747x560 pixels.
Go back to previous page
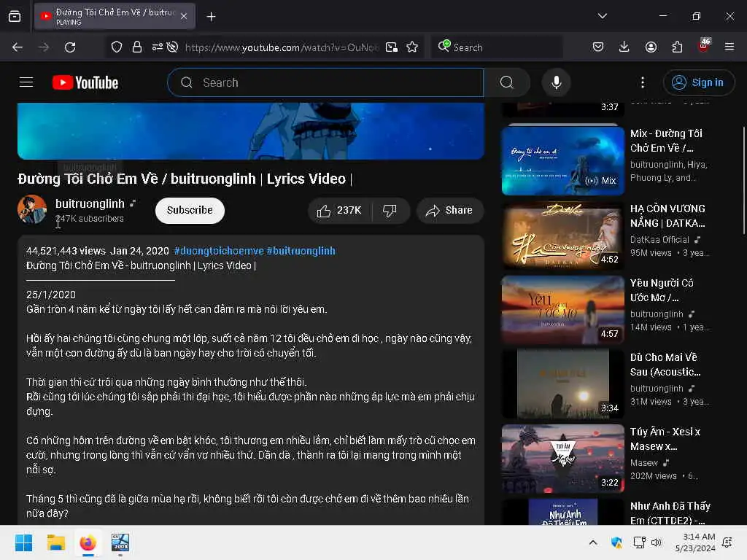[x=18, y=47]
